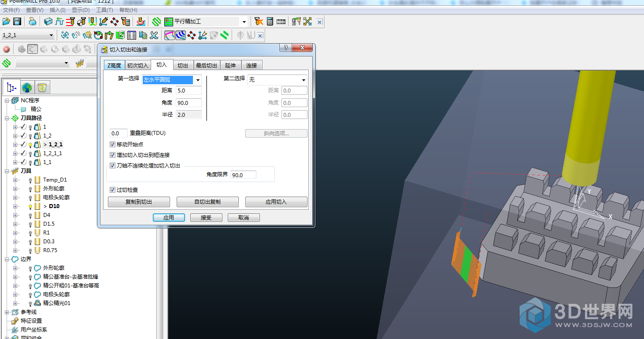644x339 pixels.
Task: Click the green toolpath icon left of the empty dropdown
Action: [x=6, y=63]
